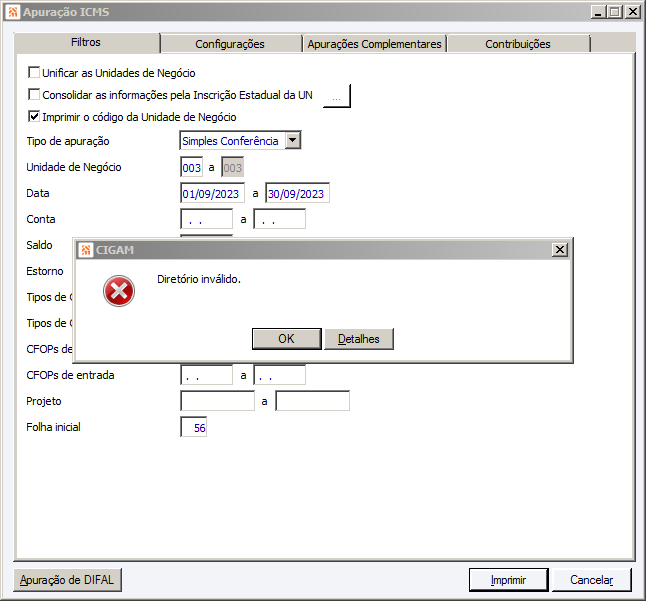Open the Configurações tab
This screenshot has height=601, width=646.
click(x=230, y=44)
